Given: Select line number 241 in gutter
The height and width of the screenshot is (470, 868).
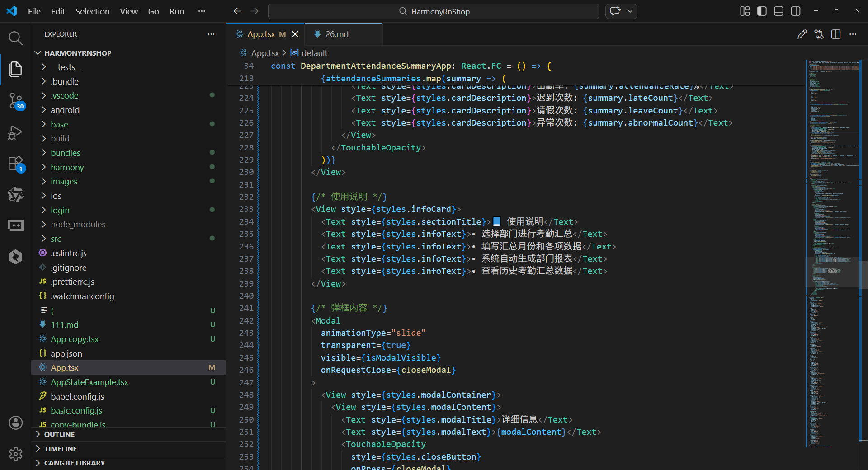Looking at the screenshot, I should 246,308.
